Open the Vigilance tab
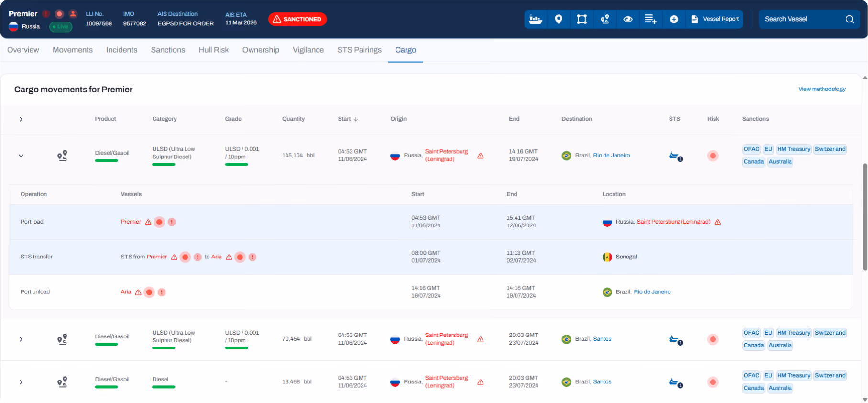 click(x=308, y=50)
